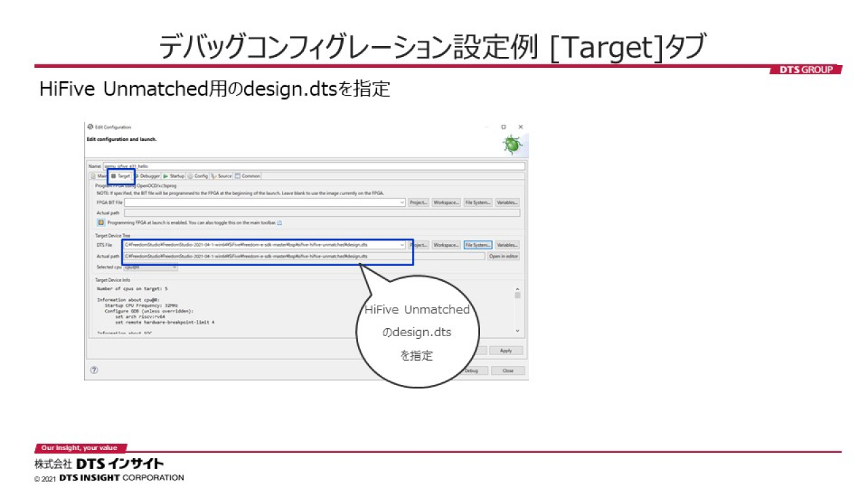Open the Config tab
This screenshot has height=488, width=868.
[x=198, y=176]
